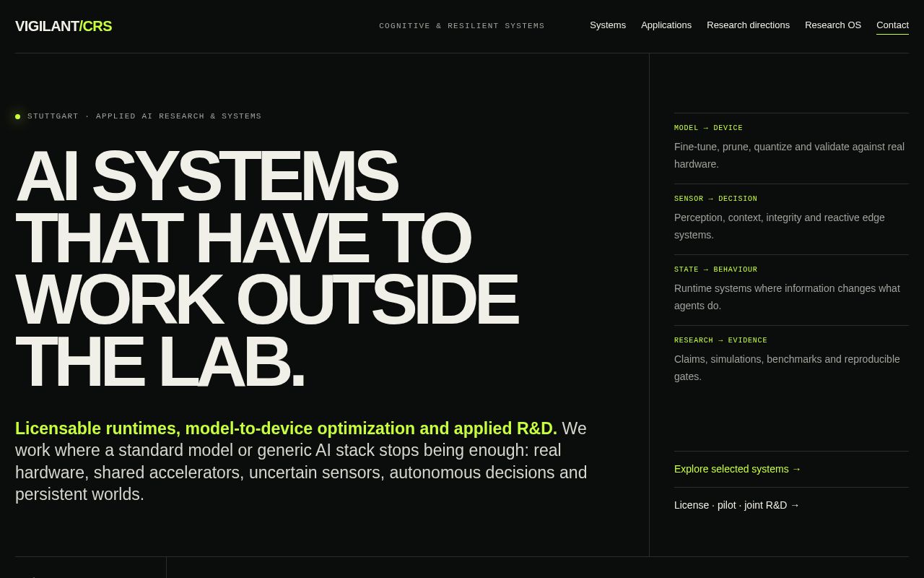Click the AI Systems main headline
Screen dimensions: 924x578
click(x=266, y=269)
